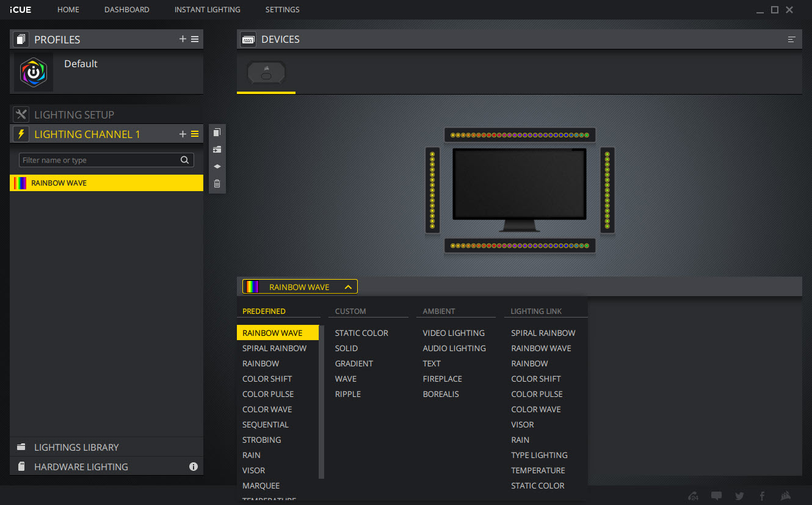
Task: Click the rainbow icon on the Rainbow Wave layer row
Action: [x=20, y=183]
